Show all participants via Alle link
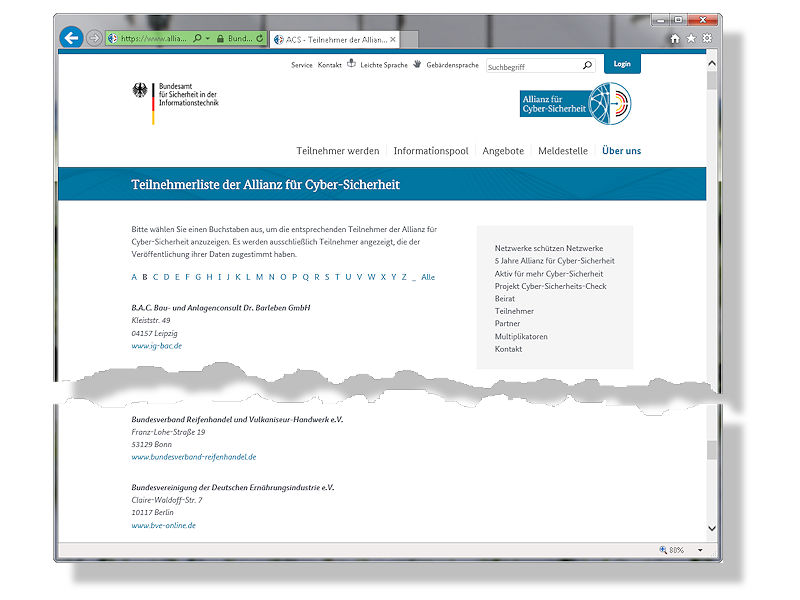 428,277
